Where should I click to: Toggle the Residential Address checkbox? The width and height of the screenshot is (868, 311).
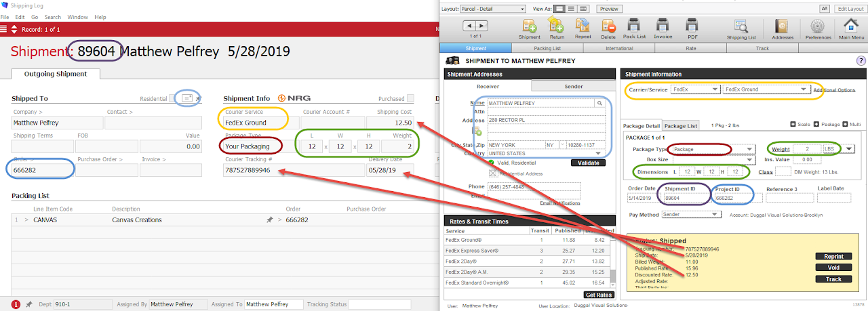point(492,173)
